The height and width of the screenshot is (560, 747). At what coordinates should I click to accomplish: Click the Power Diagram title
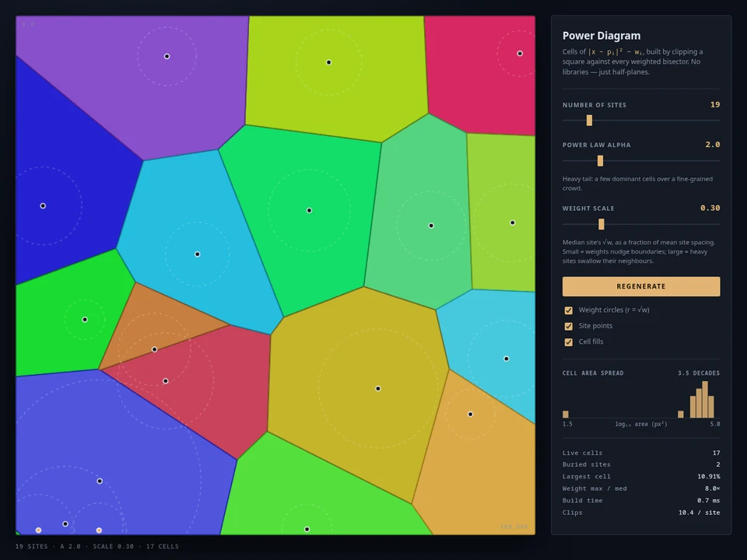[601, 36]
